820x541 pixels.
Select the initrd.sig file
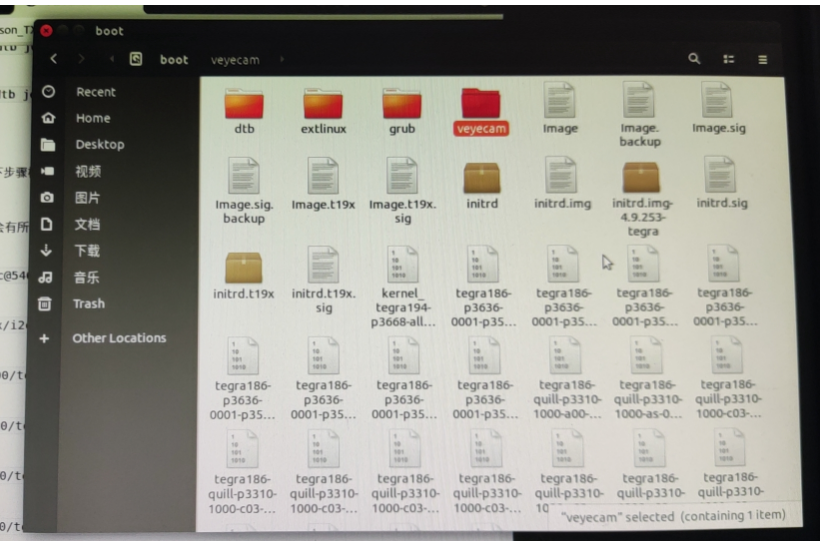721,183
